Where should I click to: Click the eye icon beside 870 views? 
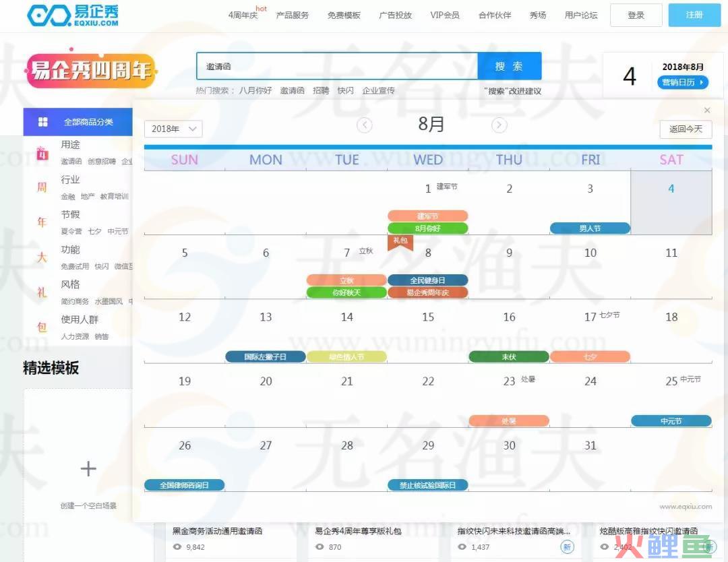click(x=320, y=547)
